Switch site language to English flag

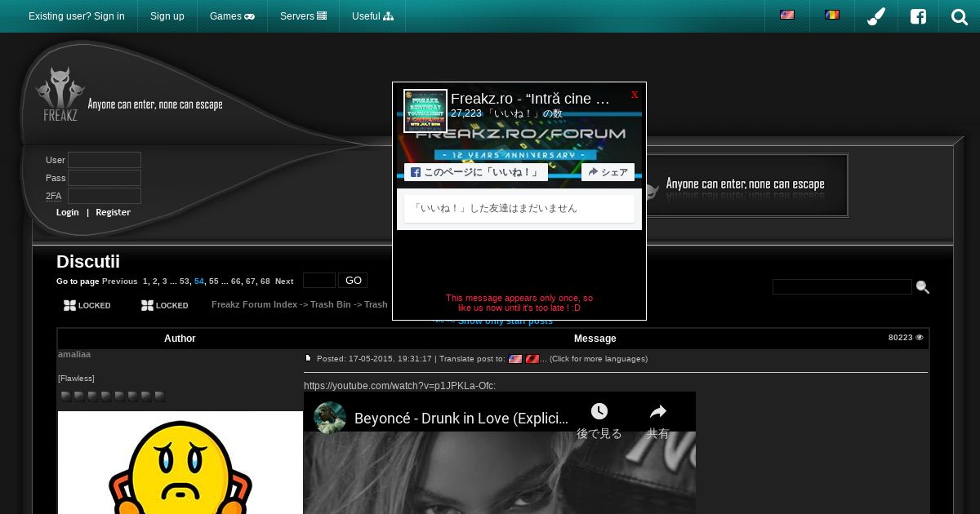pyautogui.click(x=787, y=16)
